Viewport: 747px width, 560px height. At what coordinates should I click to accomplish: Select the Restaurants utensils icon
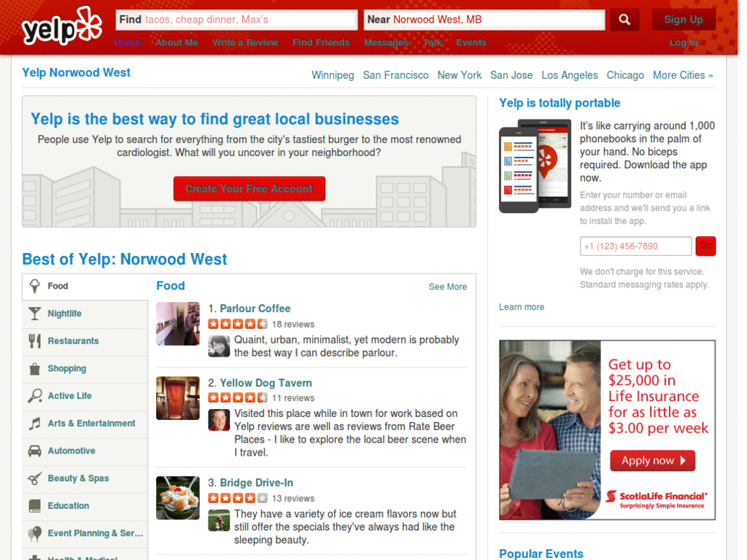pyautogui.click(x=34, y=341)
